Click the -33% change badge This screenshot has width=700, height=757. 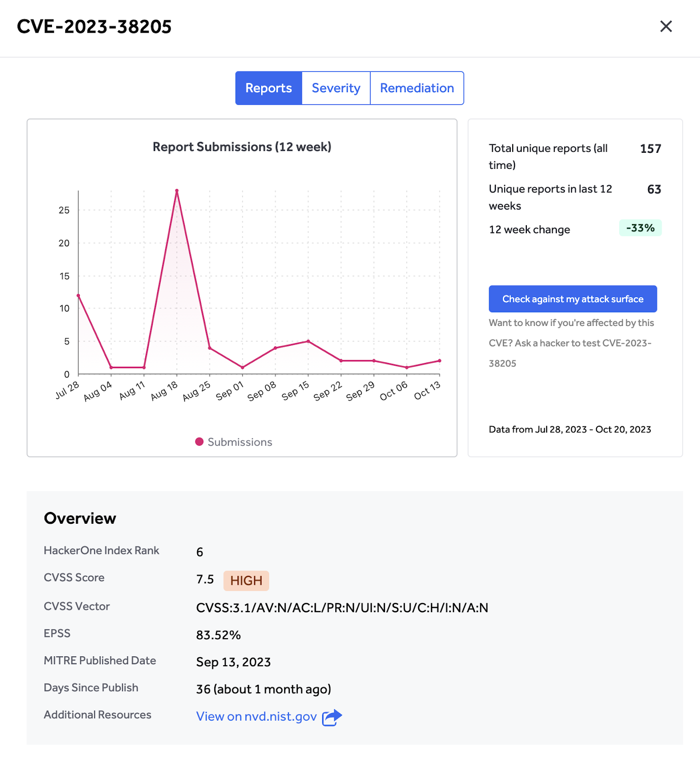click(640, 228)
